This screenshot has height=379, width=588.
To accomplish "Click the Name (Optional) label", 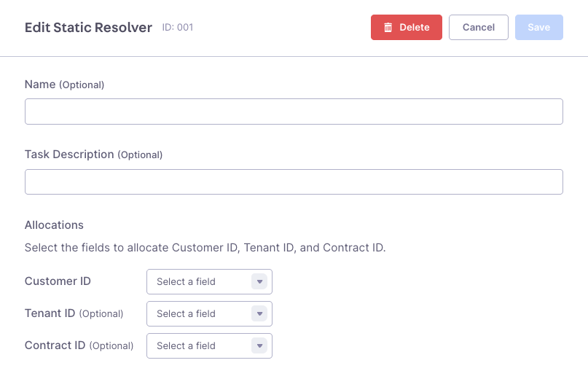I will [65, 85].
